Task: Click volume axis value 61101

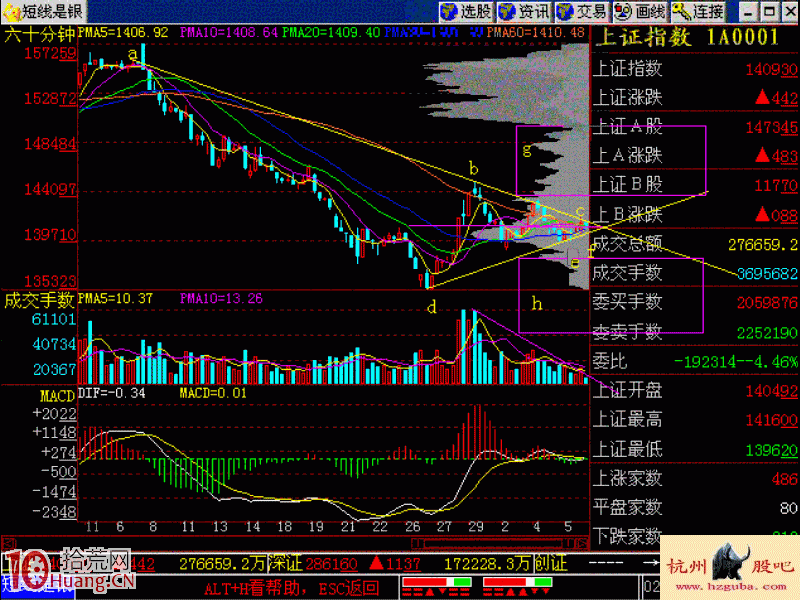Action: coord(54,320)
